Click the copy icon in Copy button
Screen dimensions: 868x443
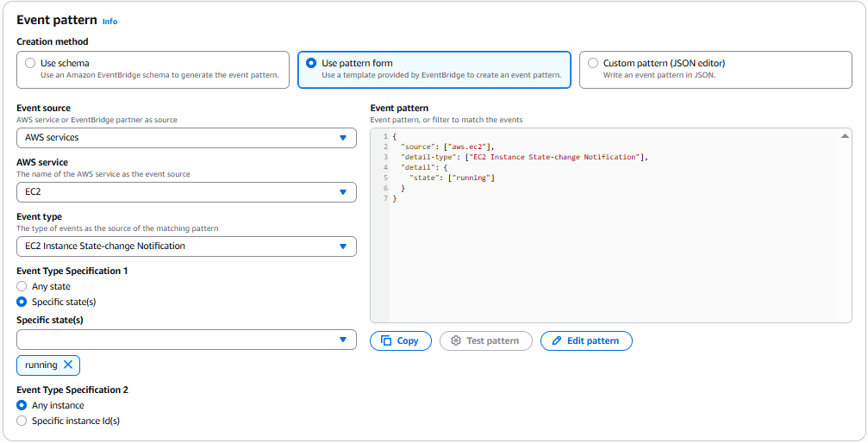386,340
